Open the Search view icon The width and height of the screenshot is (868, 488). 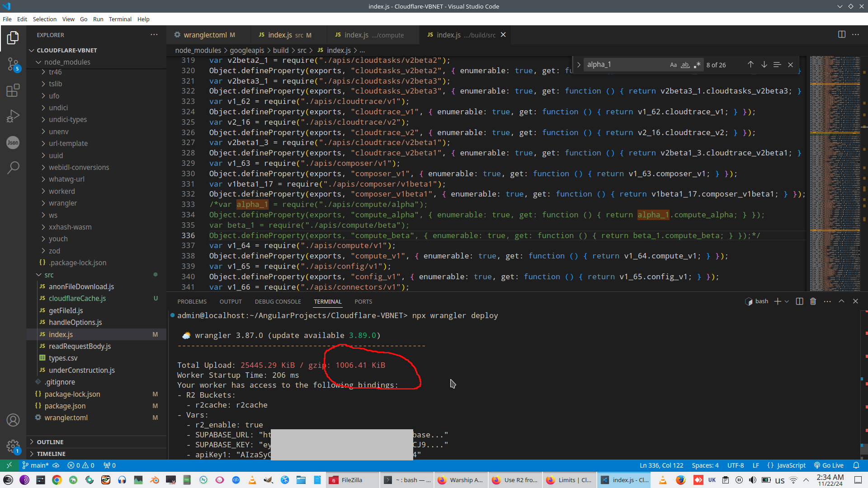[x=13, y=168]
